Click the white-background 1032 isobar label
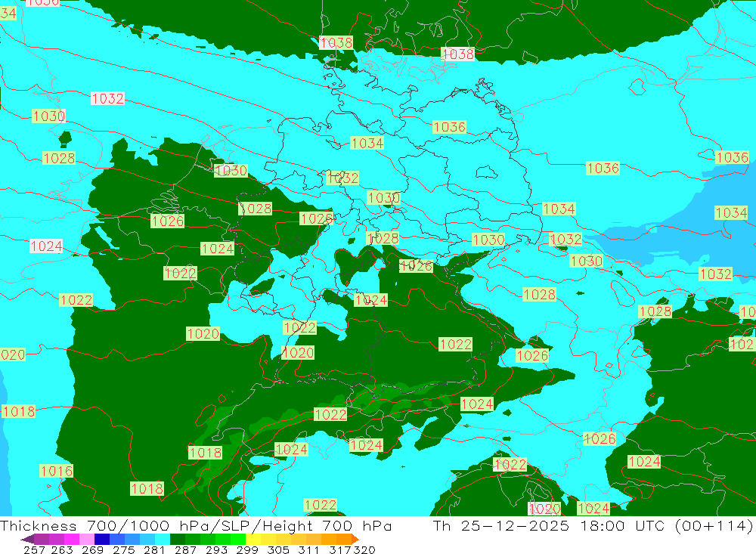Screen dimensions: 756x554 point(107,98)
